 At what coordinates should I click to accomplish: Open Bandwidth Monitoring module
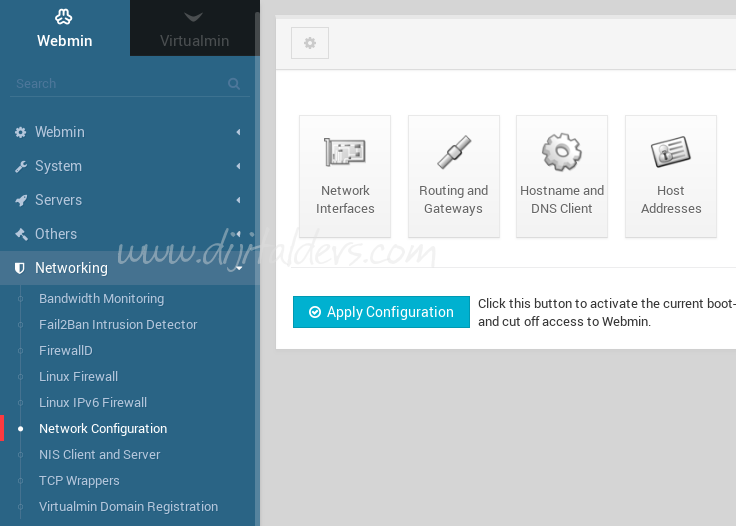pyautogui.click(x=101, y=298)
